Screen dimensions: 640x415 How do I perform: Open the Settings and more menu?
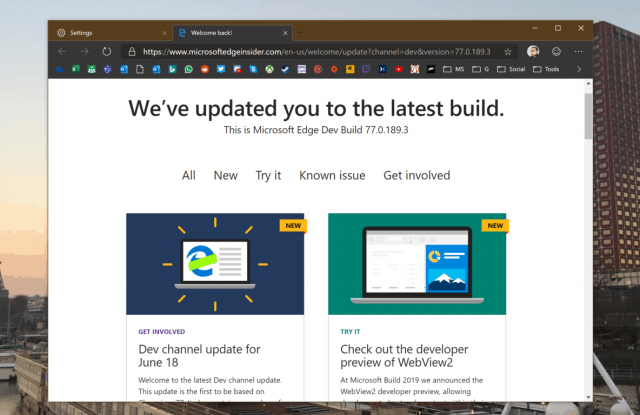578,51
